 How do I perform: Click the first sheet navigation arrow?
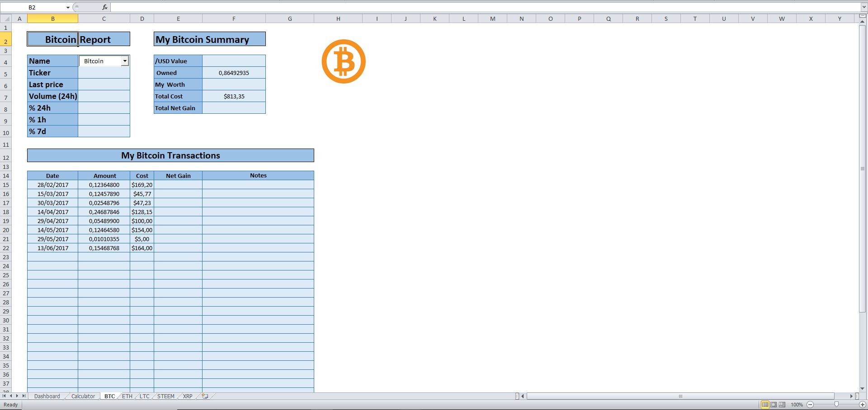(4, 396)
